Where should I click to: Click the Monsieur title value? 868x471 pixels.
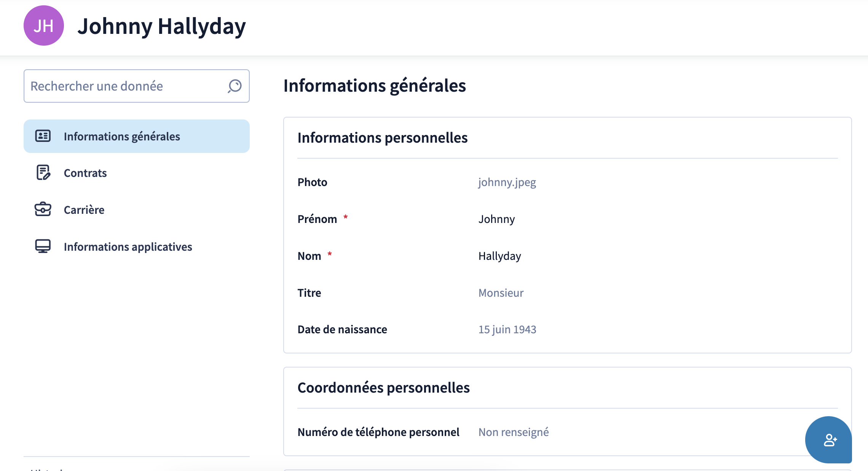[501, 293]
